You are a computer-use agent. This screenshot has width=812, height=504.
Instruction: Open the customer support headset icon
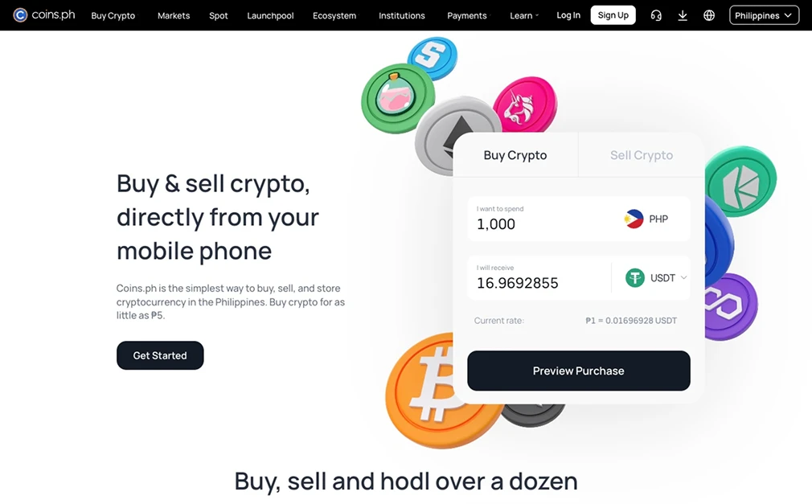click(x=656, y=15)
